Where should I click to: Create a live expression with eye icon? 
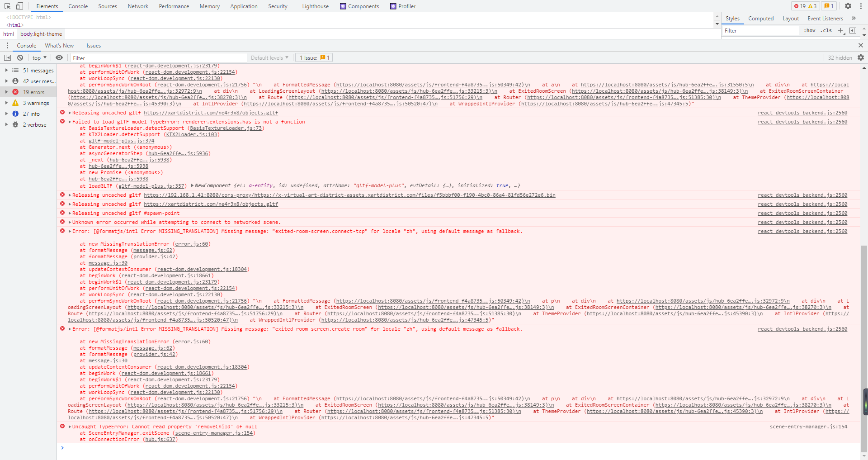pos(59,57)
